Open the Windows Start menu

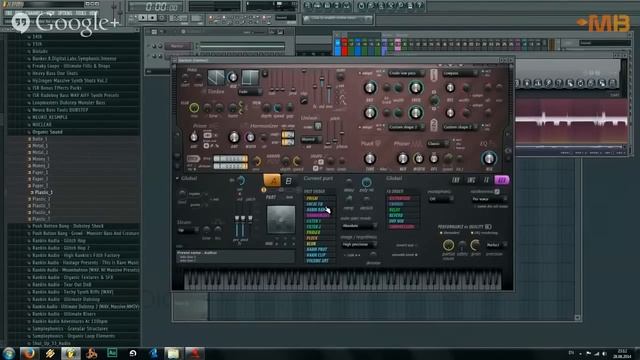[8, 353]
